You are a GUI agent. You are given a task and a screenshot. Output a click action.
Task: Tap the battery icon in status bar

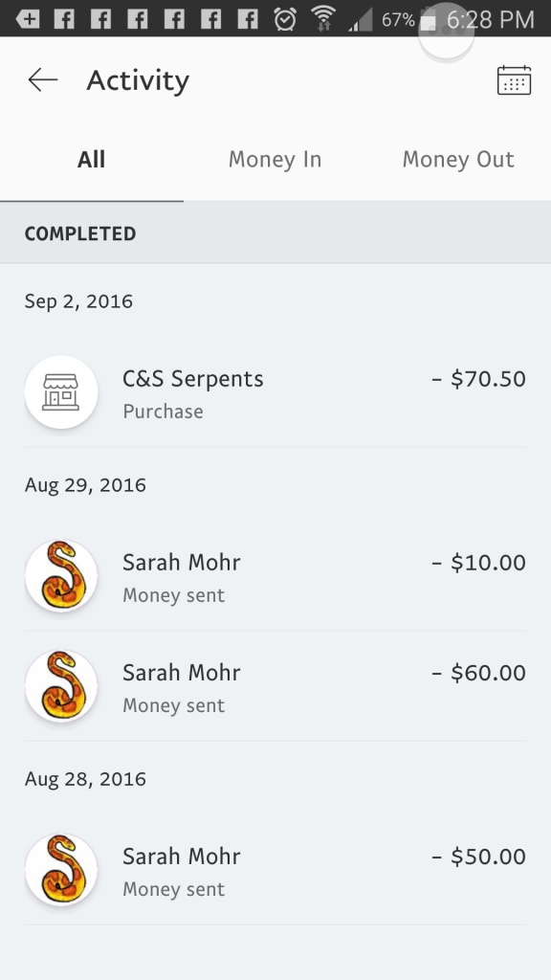click(428, 19)
